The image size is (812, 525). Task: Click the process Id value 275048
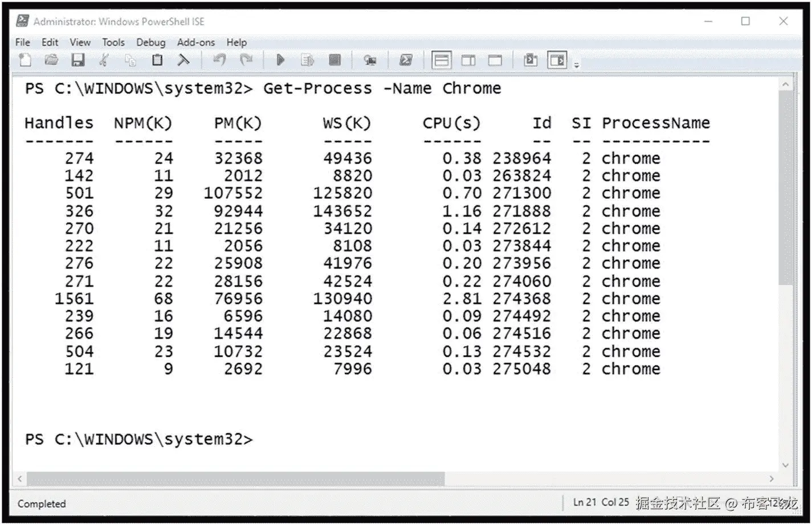[522, 368]
